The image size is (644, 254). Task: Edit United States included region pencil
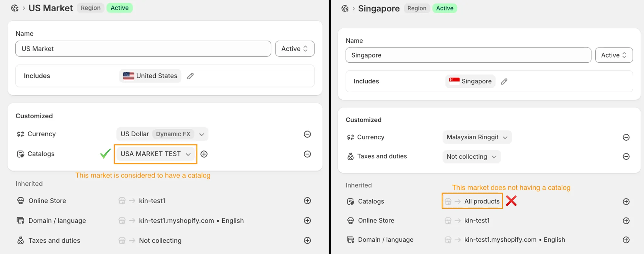point(190,76)
